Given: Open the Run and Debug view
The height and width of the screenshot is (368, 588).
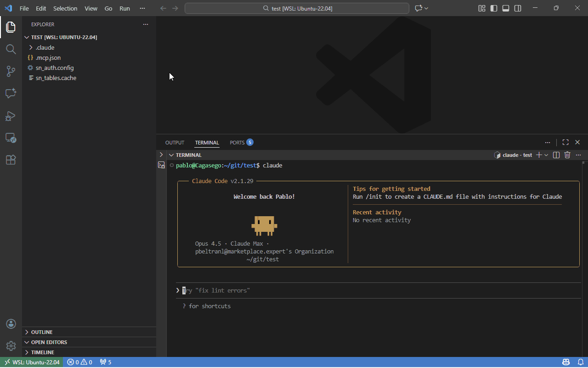Looking at the screenshot, I should click(x=11, y=116).
